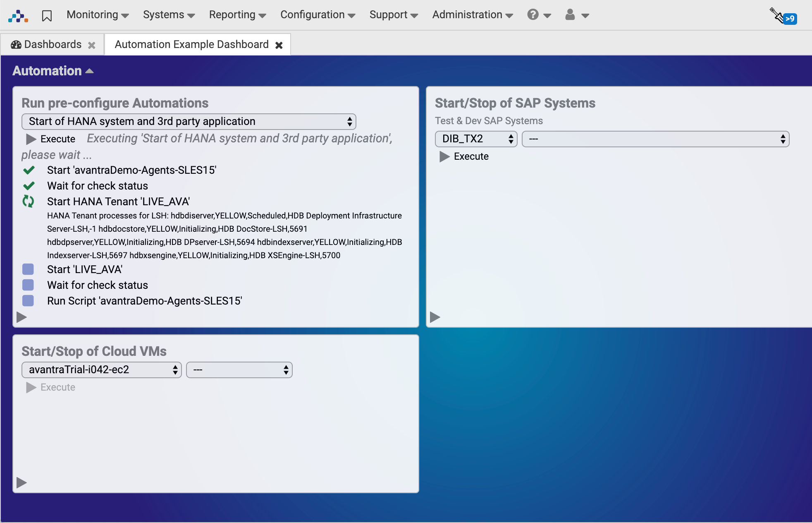Screen dimensions: 812x523
Task: Click the user profile icon
Action: coord(569,15)
